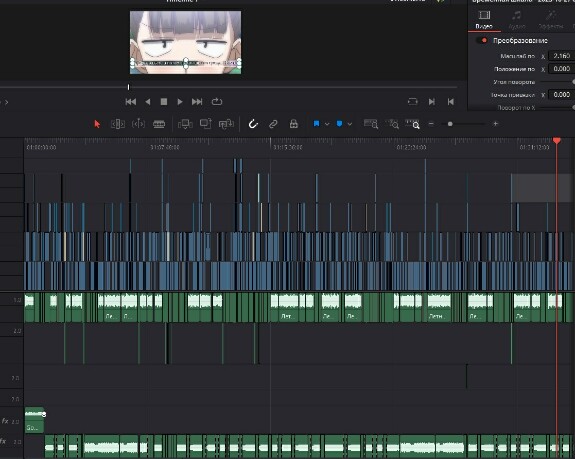Viewport: 575px width, 459px height.
Task: Click the upper fx badge on audio track header
Action: point(5,421)
